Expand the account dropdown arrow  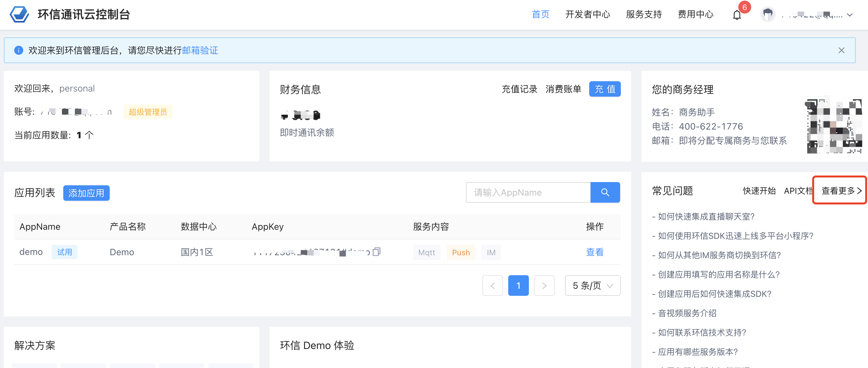pyautogui.click(x=850, y=15)
